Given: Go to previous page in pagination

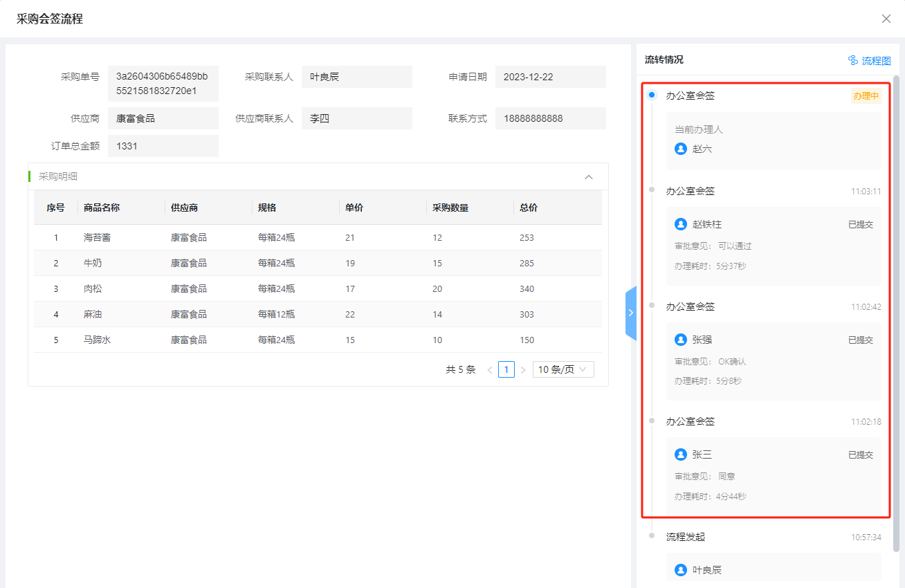Looking at the screenshot, I should coord(490,370).
